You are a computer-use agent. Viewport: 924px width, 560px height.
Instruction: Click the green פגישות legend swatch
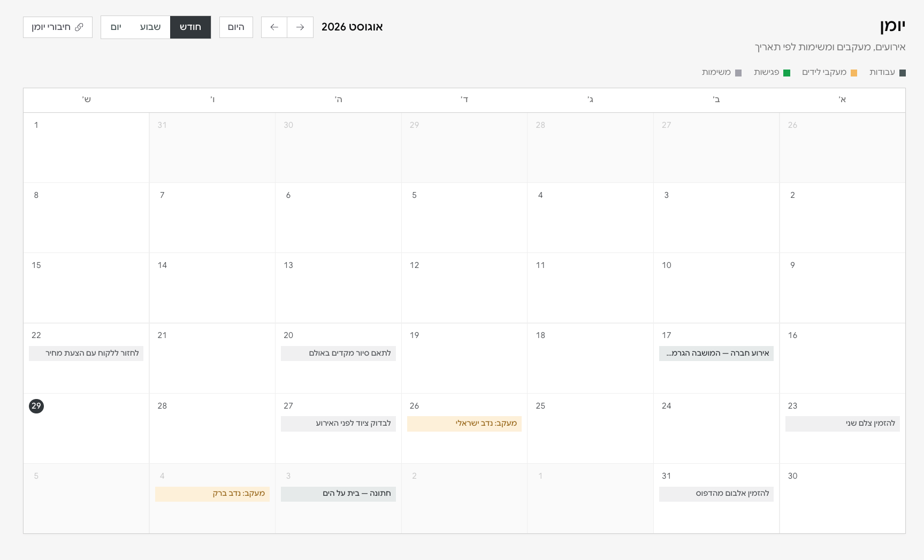tap(786, 73)
